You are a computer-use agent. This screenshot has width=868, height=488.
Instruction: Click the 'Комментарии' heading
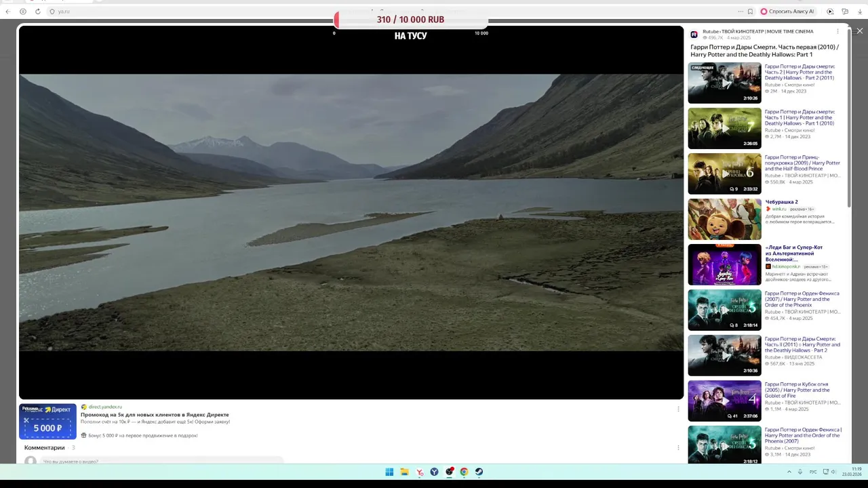(x=44, y=447)
